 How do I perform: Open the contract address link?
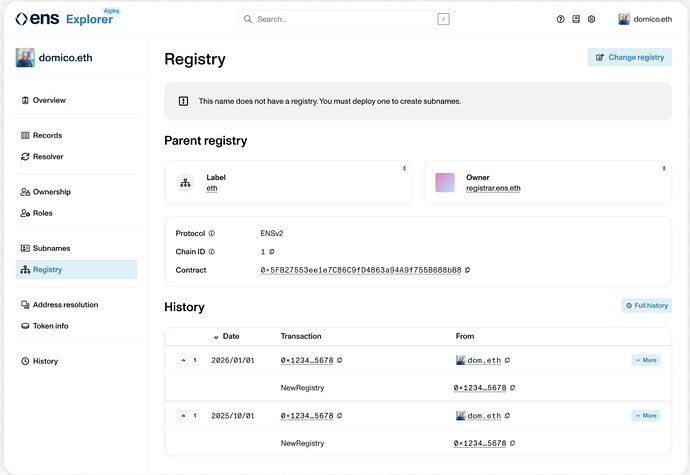coord(360,270)
